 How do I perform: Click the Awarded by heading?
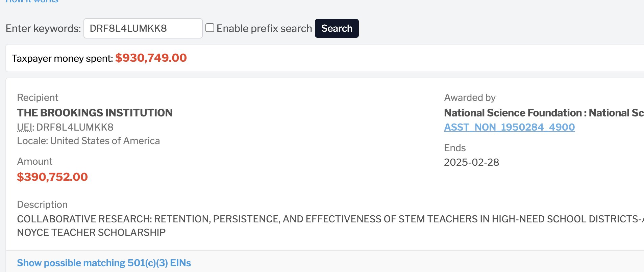[x=470, y=98]
